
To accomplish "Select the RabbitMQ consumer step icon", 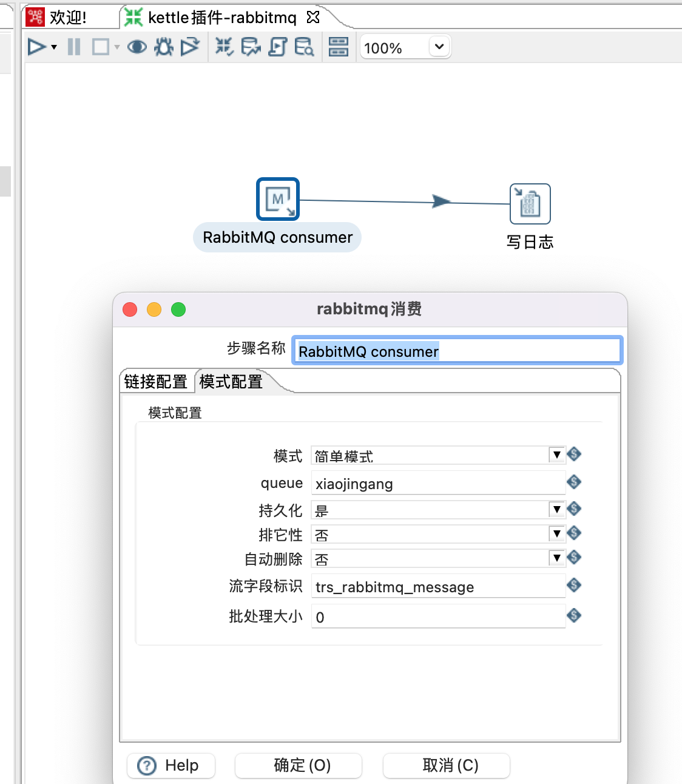I will pos(278,199).
